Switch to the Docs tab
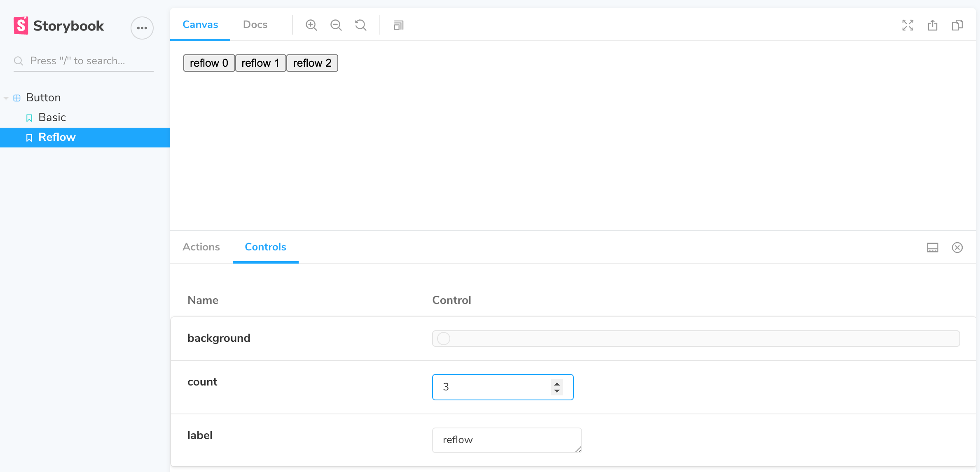This screenshot has width=980, height=472. click(x=255, y=25)
